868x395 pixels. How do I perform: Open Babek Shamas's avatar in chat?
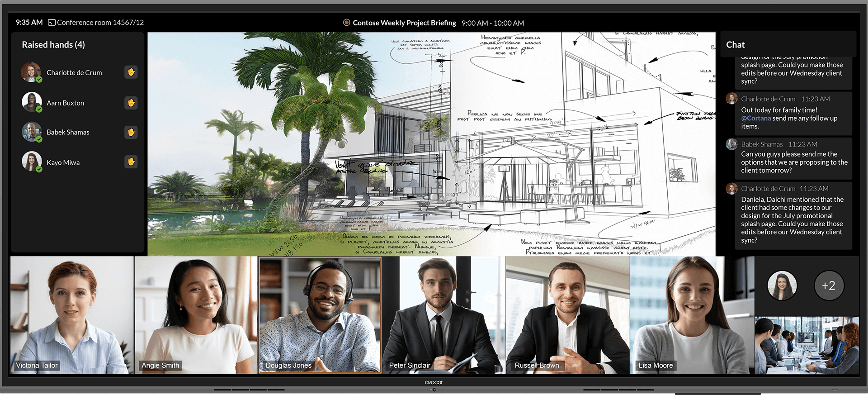pyautogui.click(x=731, y=144)
